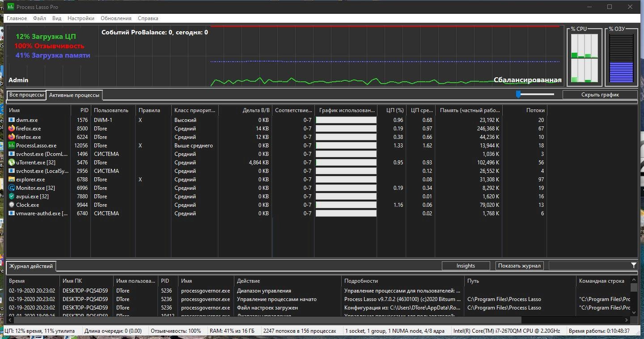Click the svchost.exe (DcomL...) icon

point(12,154)
